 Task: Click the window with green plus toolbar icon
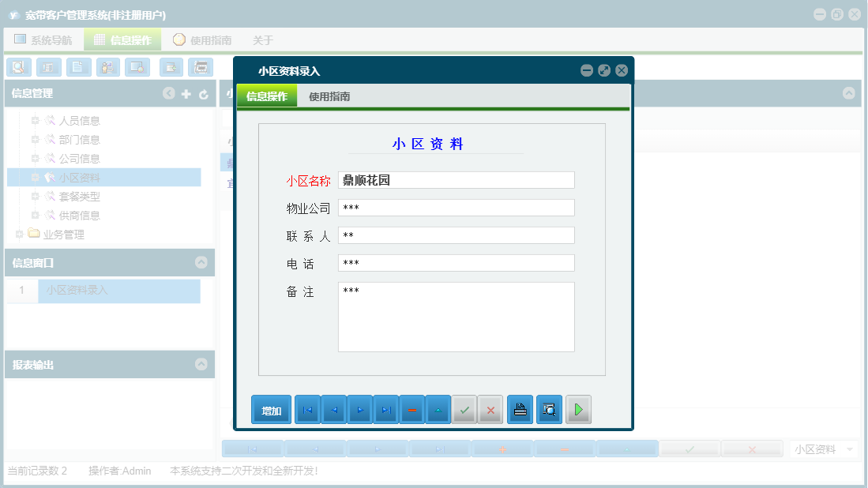point(171,67)
